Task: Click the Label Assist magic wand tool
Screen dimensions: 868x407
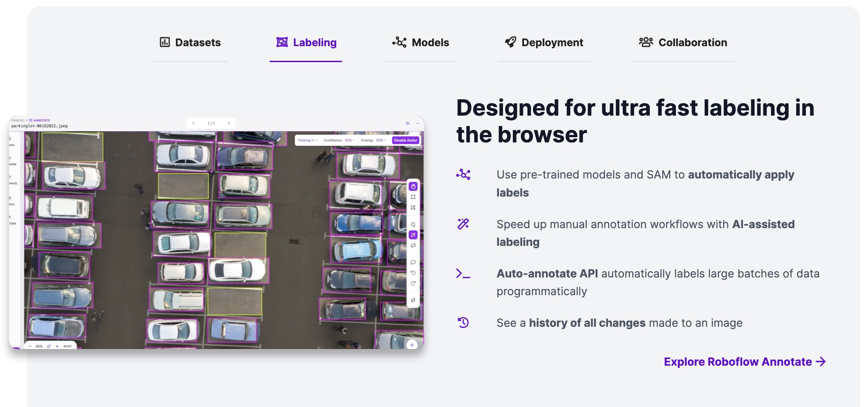Action: pos(413,235)
